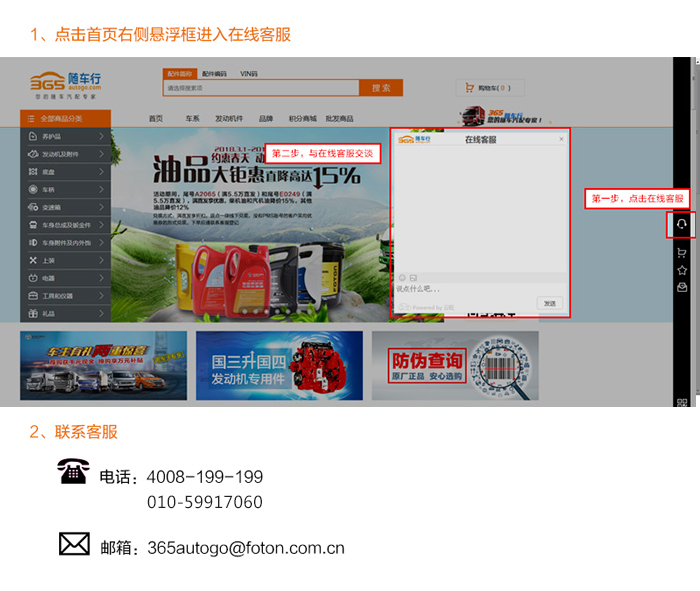Screen dimensions: 700x591
Task: Click the 上装 crossed tools icon
Action: (33, 260)
